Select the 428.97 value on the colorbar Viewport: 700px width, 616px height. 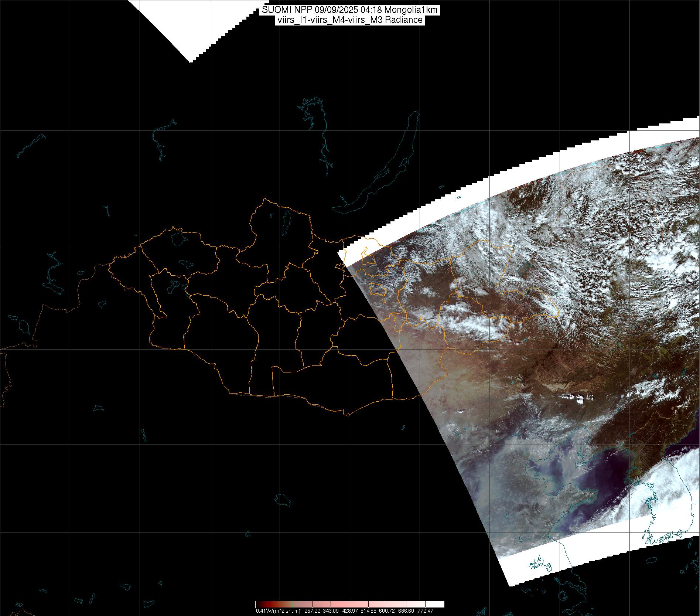point(350,611)
